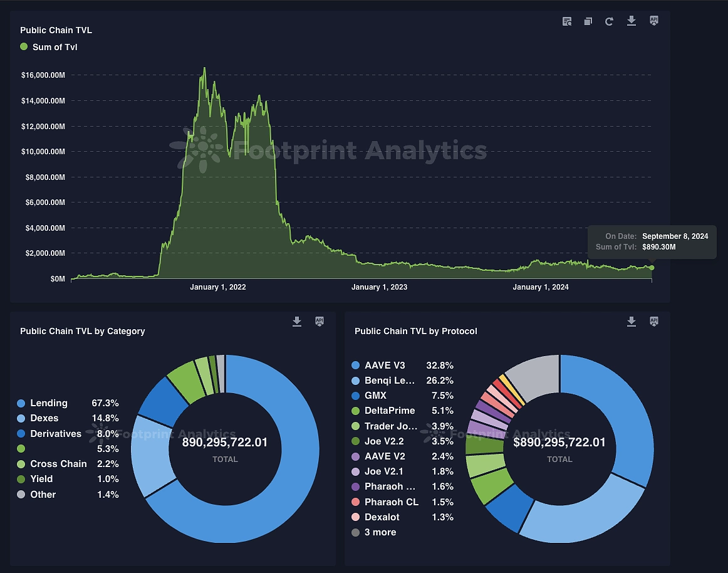Open API icon on Public Chain TVL chart
This screenshot has width=728, height=573.
(x=653, y=21)
